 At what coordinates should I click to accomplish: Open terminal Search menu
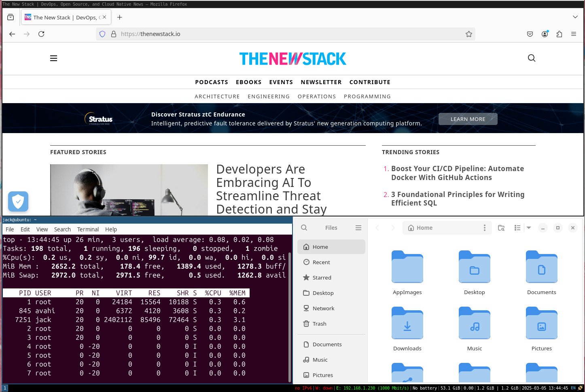[62, 229]
